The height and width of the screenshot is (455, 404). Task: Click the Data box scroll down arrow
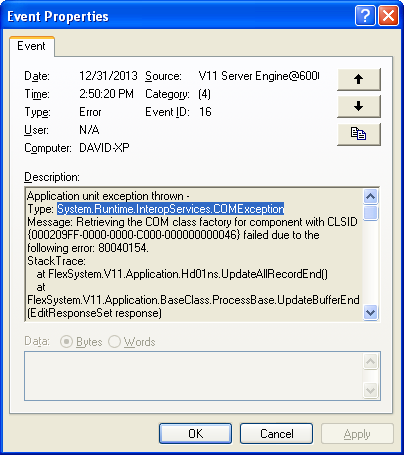371,390
